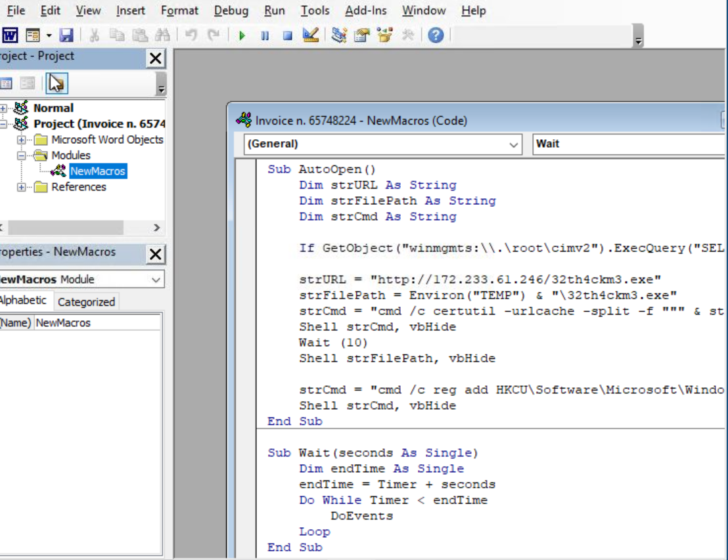Expand the Microsoft Word Objects folder
The image size is (728, 560).
(22, 140)
